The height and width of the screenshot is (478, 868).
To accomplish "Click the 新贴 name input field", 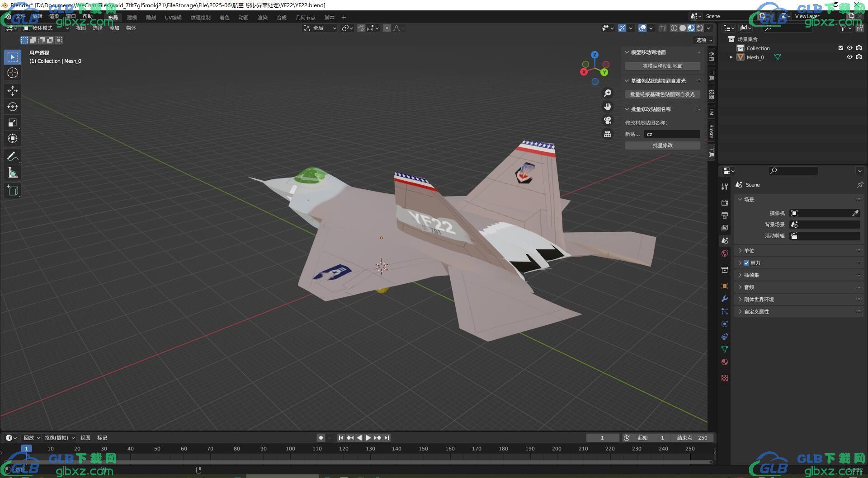I will coord(671,134).
